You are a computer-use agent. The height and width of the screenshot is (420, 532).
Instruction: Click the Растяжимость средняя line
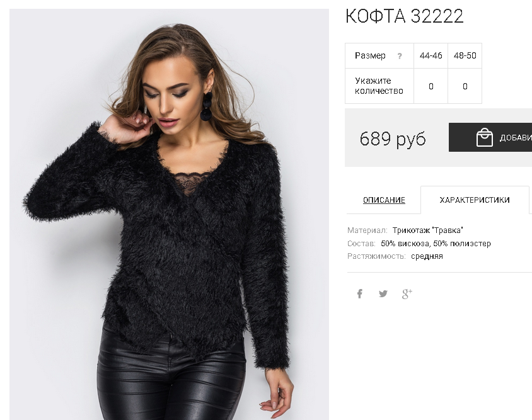pos(395,256)
